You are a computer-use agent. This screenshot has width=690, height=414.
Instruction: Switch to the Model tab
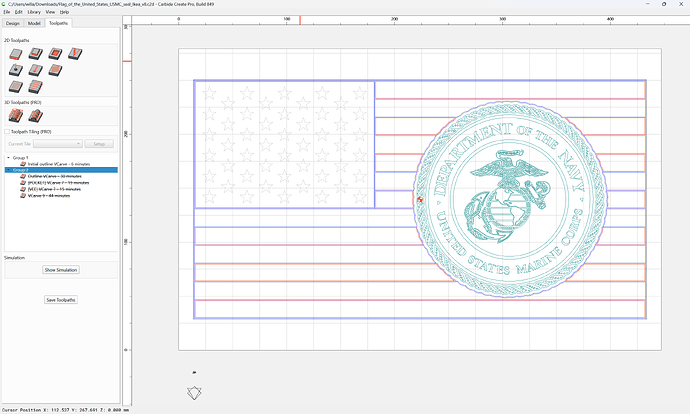[x=34, y=23]
